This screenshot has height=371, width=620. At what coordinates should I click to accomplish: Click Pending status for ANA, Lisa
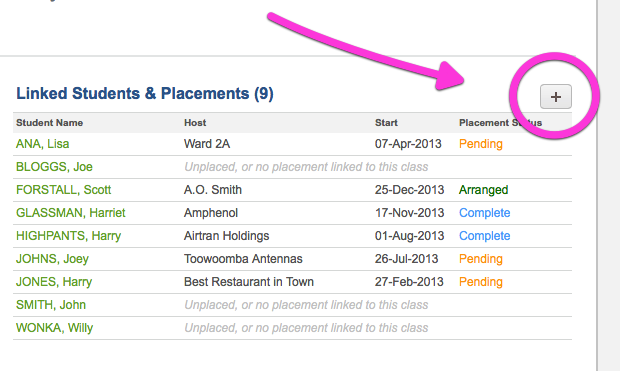tap(481, 144)
